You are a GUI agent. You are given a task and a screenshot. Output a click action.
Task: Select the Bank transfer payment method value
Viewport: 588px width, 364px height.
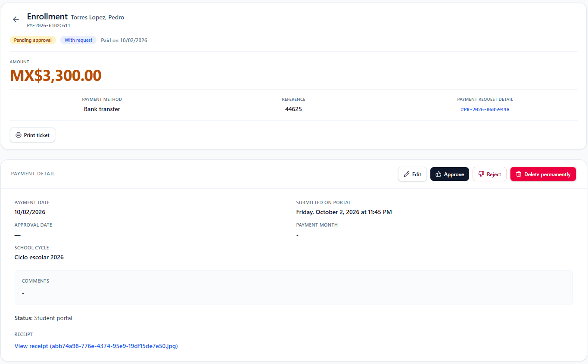pos(102,109)
